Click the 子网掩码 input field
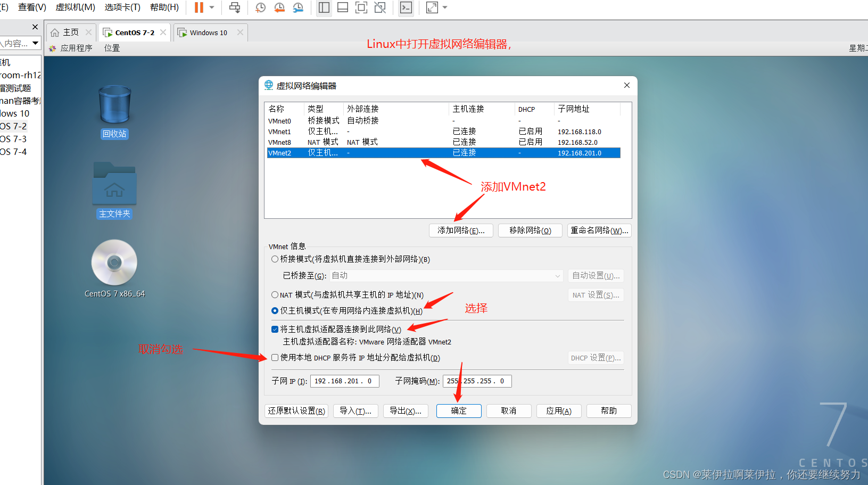Screen dimensions: 868x485 tap(477, 381)
